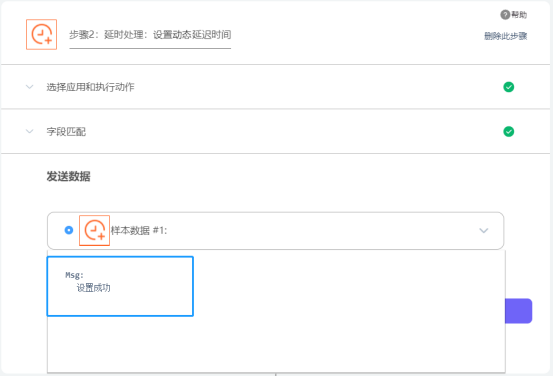554x376 pixels.
Task: Click the 样本数据 #1 label text
Action: click(x=139, y=230)
